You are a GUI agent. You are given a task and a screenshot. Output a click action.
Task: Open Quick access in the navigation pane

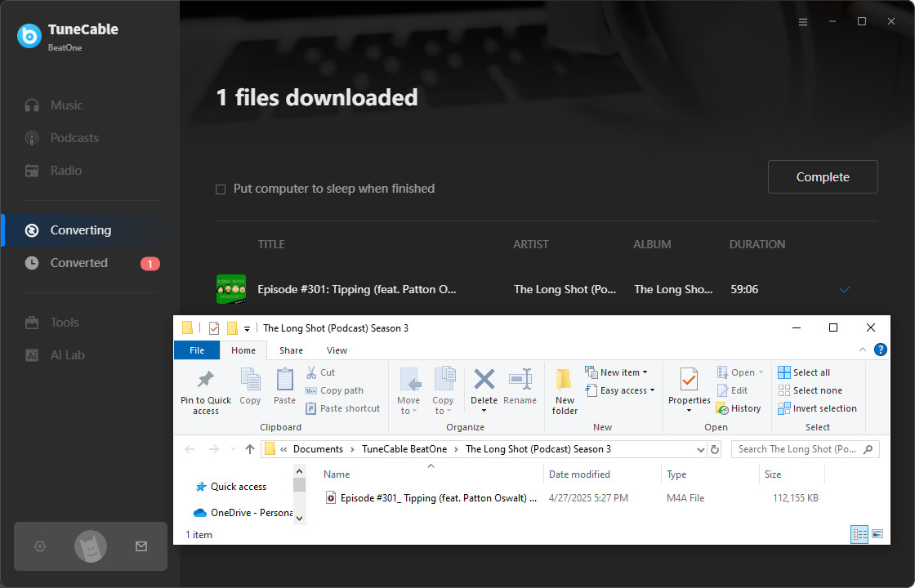231,487
